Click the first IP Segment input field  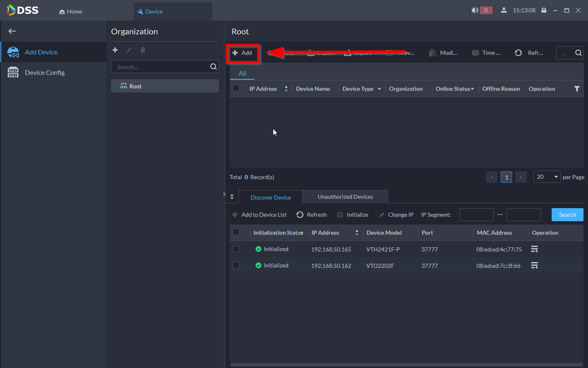point(476,215)
